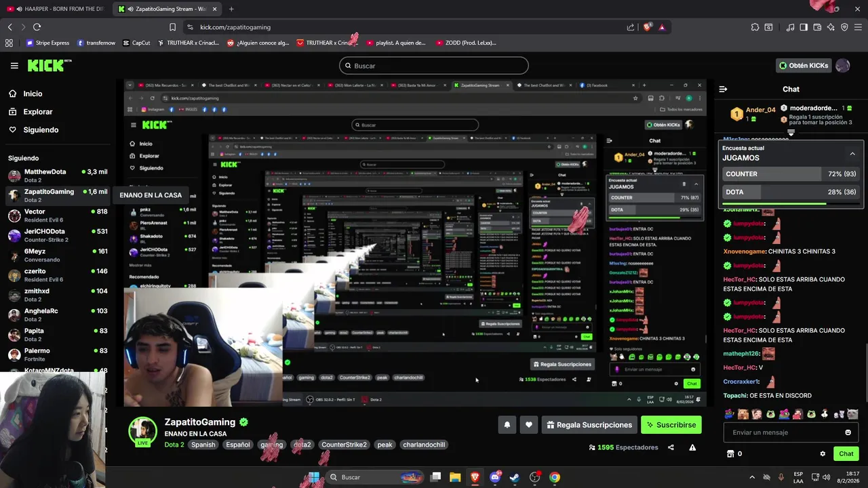
Task: Show hidden system tray icons
Action: (x=751, y=477)
